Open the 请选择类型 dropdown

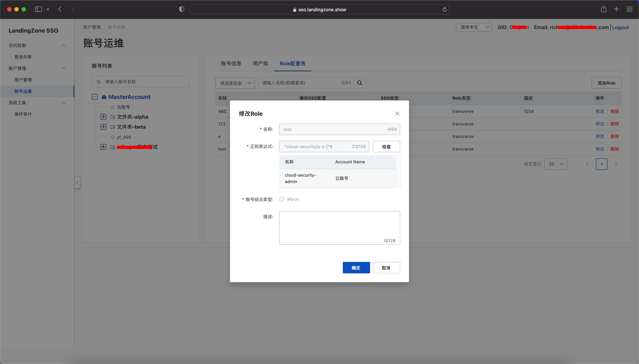pyautogui.click(x=235, y=83)
